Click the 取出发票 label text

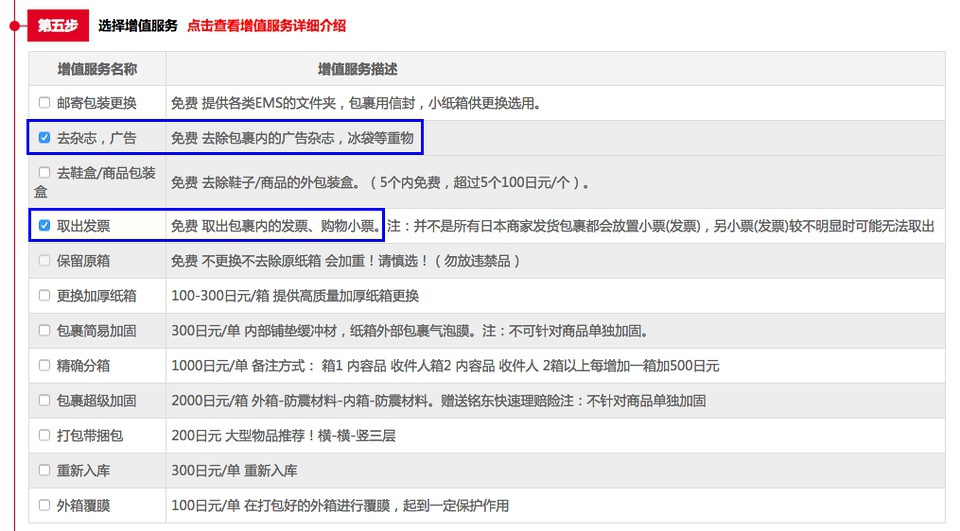(x=83, y=226)
